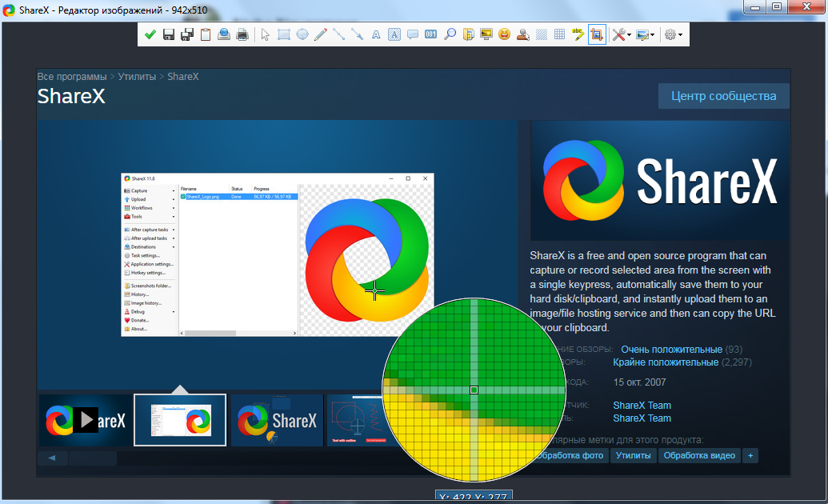Click 'Destinations' in ShareX 11.8 window
The width and height of the screenshot is (828, 504).
[x=143, y=246]
